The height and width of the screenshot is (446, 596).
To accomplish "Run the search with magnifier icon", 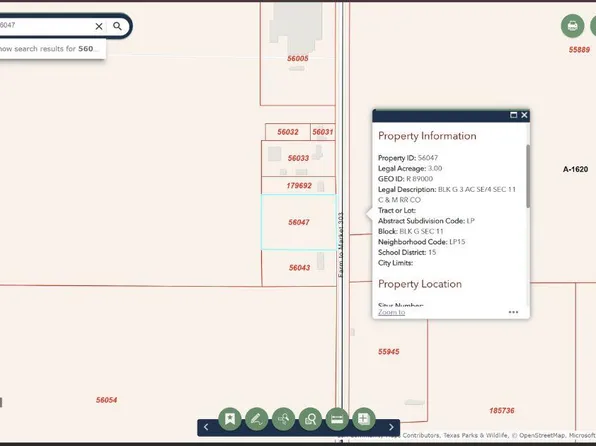I will coord(117,26).
